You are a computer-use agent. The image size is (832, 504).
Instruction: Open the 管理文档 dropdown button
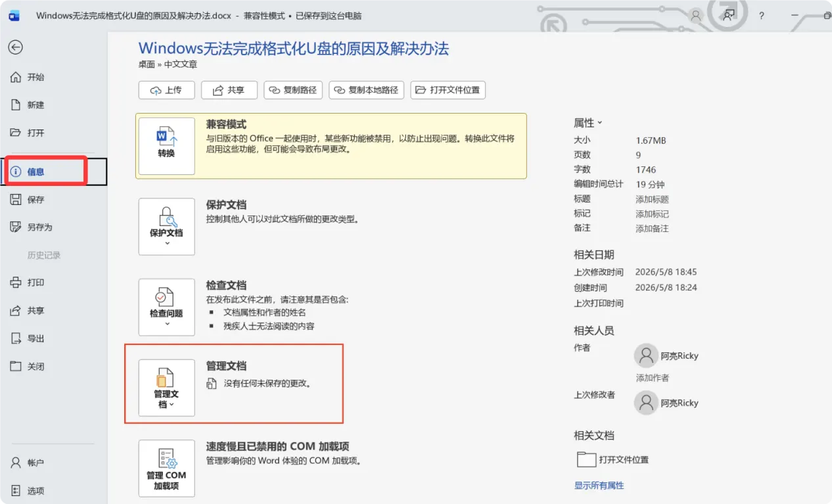tap(166, 388)
